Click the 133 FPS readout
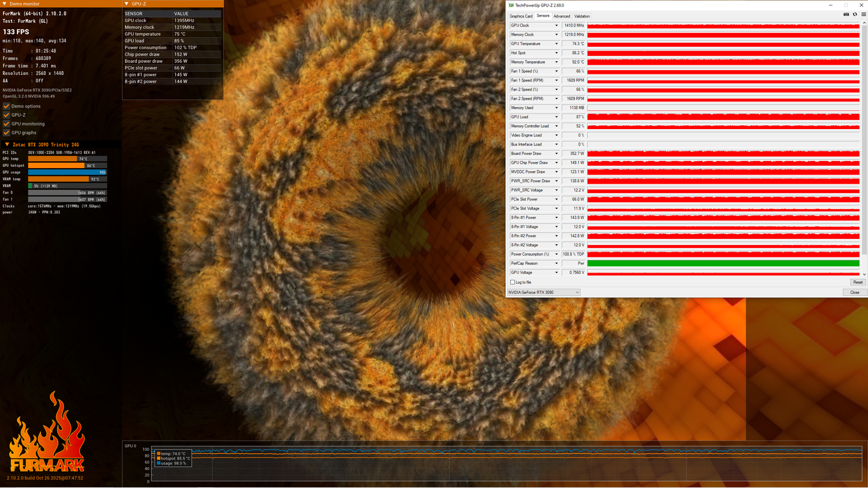Viewport: 868px width, 488px height. click(x=16, y=32)
